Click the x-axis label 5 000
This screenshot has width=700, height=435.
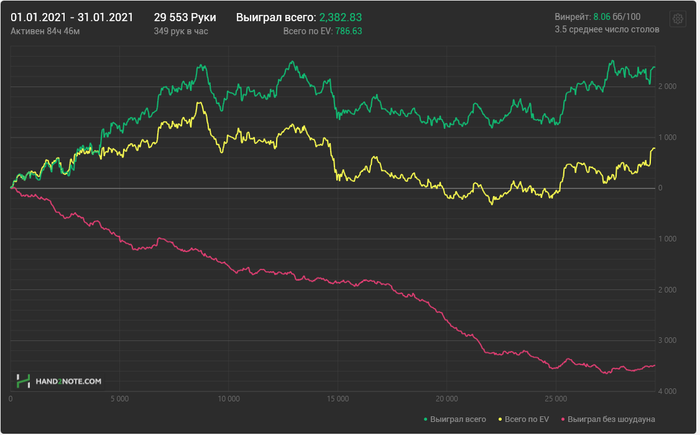pos(120,401)
